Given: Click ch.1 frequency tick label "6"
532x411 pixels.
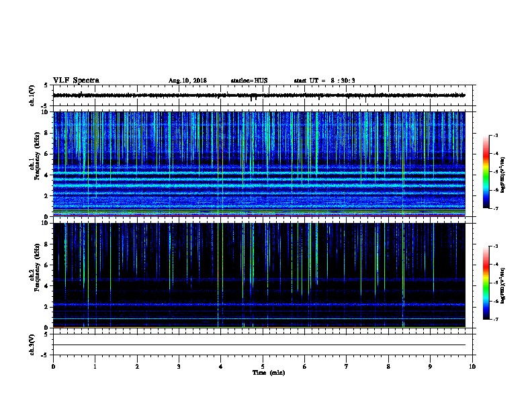Looking at the screenshot, I should click(x=46, y=154).
